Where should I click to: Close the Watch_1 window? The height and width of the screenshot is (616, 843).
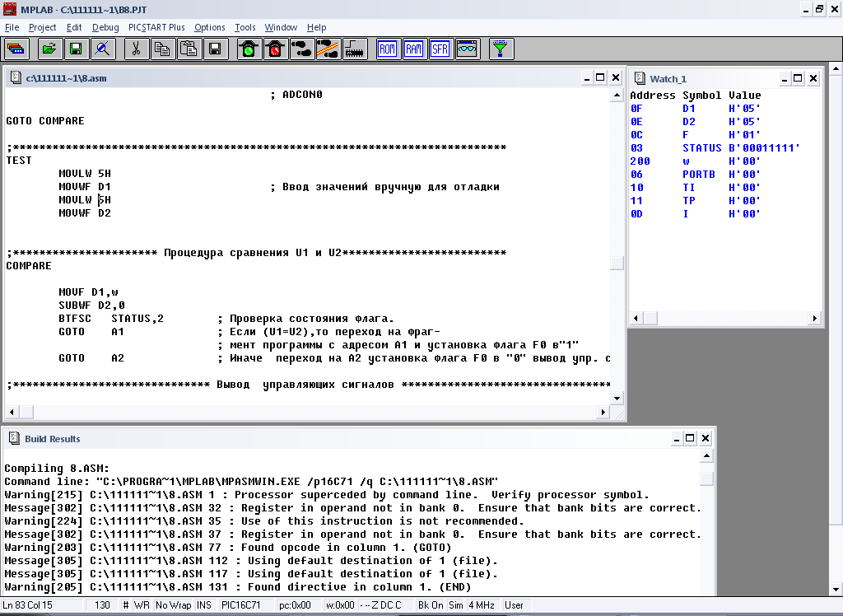click(813, 78)
